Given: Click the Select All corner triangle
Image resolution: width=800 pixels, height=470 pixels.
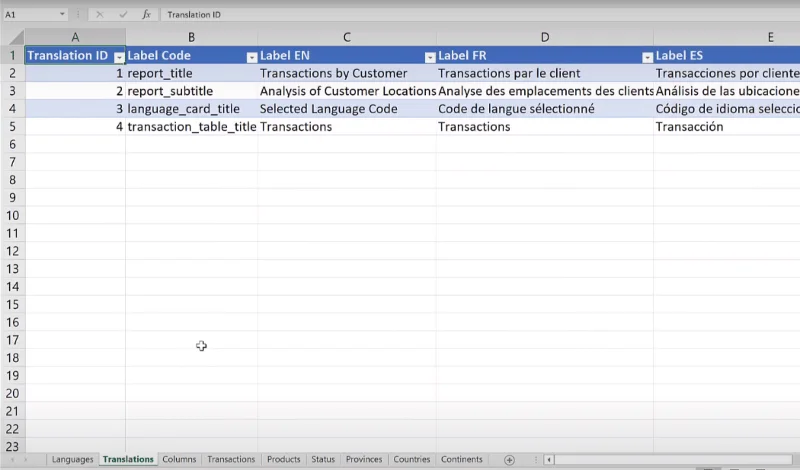Looking at the screenshot, I should 15,37.
